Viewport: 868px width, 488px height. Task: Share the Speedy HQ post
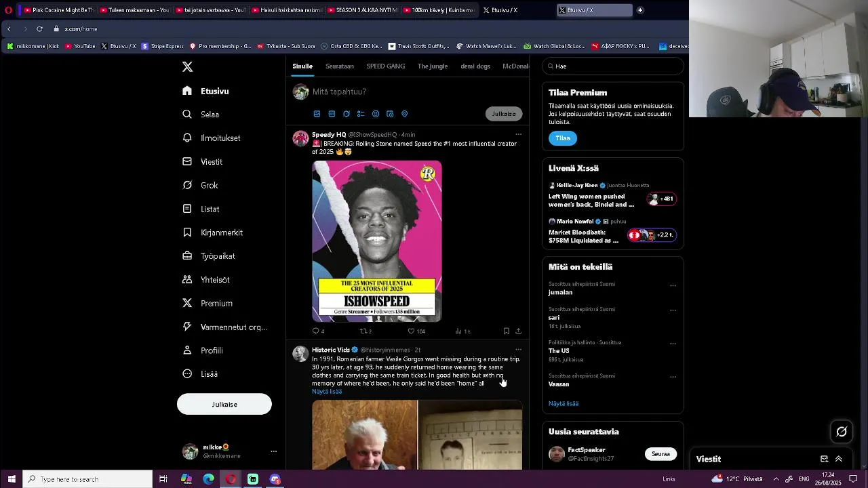pyautogui.click(x=519, y=331)
